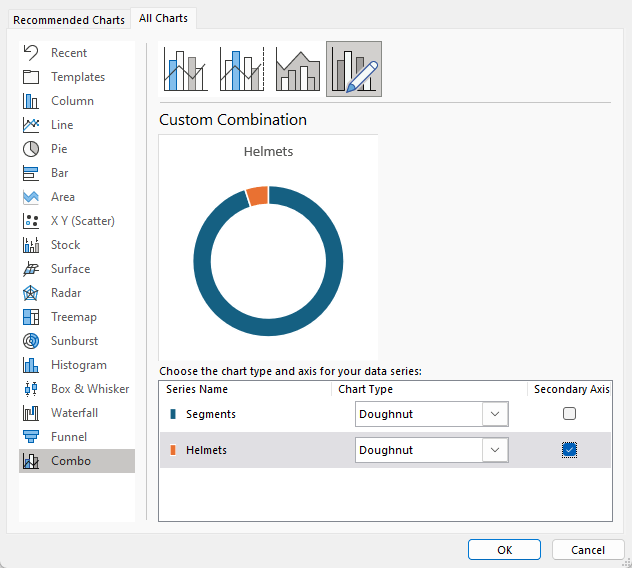Screen dimensions: 632x568
Task: Switch to the Recommended Charts tab
Action: (69, 20)
